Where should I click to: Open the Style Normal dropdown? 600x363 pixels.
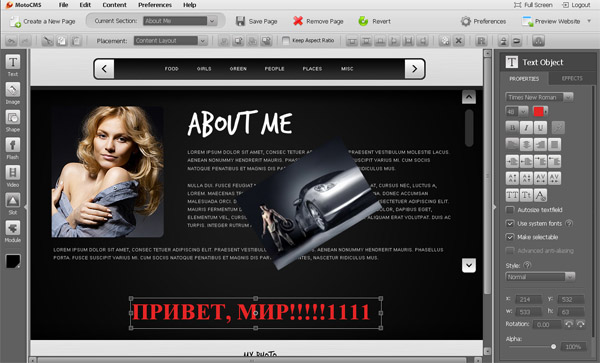click(x=540, y=277)
